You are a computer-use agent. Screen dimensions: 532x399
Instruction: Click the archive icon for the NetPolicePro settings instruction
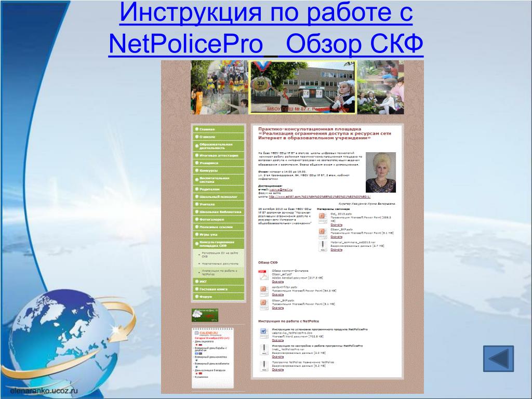click(264, 350)
